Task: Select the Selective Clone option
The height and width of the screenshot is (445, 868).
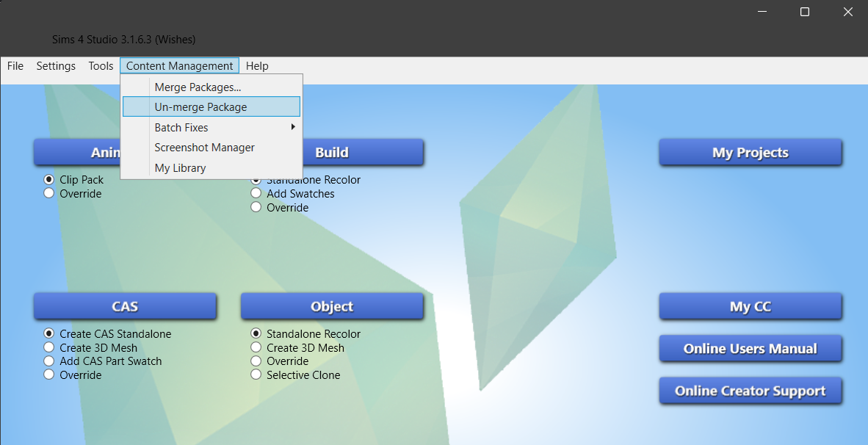Action: [x=295, y=375]
